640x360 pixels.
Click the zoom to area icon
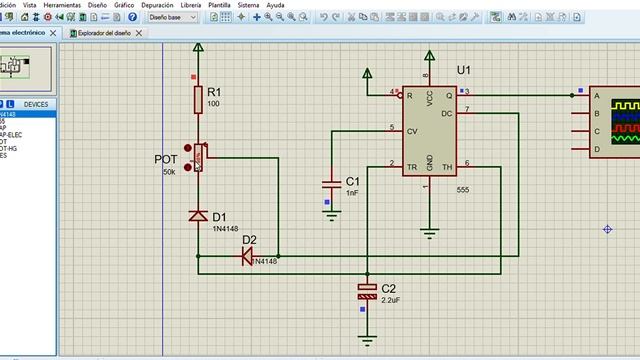(x=303, y=17)
